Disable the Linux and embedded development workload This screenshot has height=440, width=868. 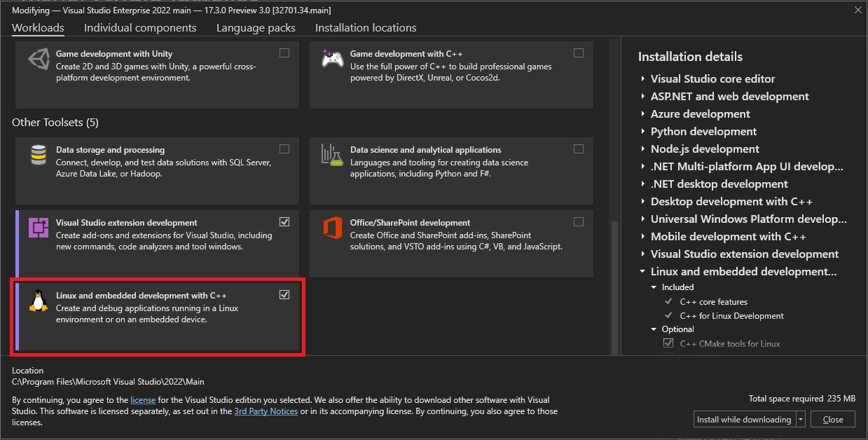click(x=284, y=295)
